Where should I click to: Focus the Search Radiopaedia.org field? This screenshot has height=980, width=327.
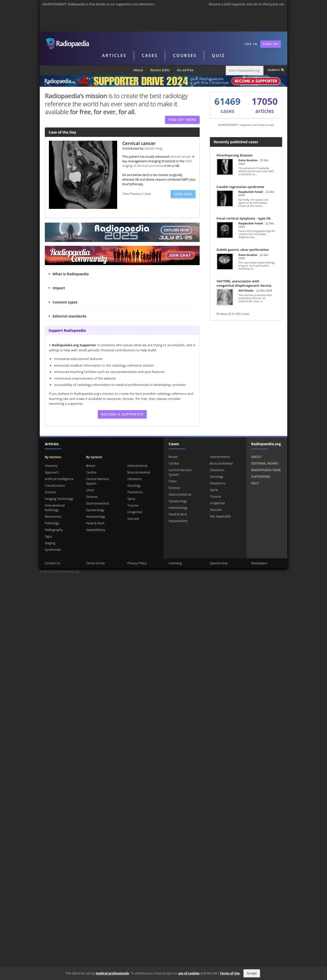point(244,70)
